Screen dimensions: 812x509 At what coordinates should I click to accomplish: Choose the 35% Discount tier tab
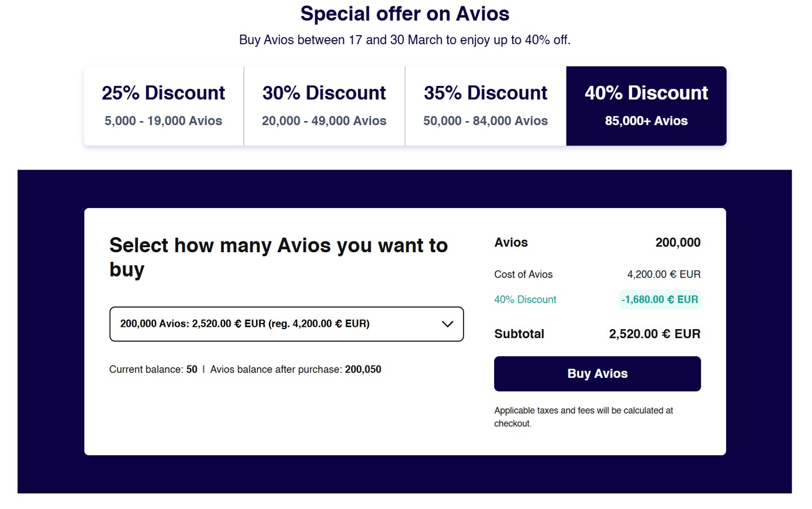(x=485, y=106)
